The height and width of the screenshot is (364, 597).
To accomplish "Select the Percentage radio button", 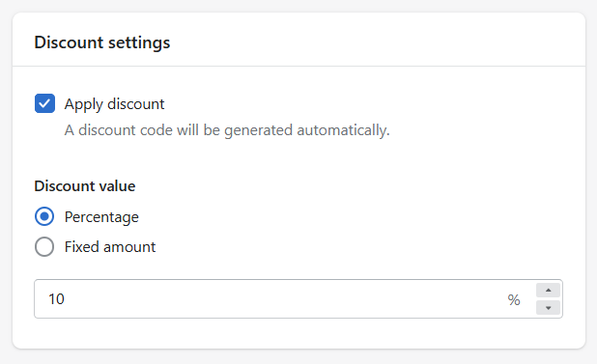I will point(44,216).
